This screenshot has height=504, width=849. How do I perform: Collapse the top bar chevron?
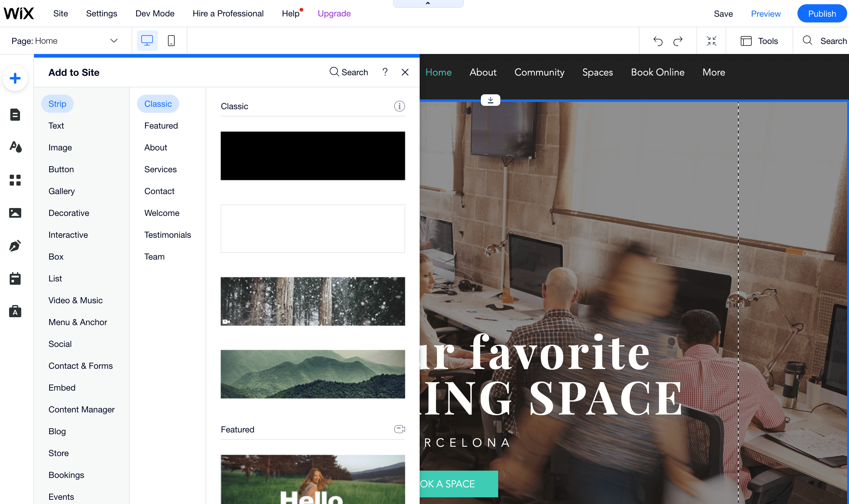pyautogui.click(x=428, y=3)
